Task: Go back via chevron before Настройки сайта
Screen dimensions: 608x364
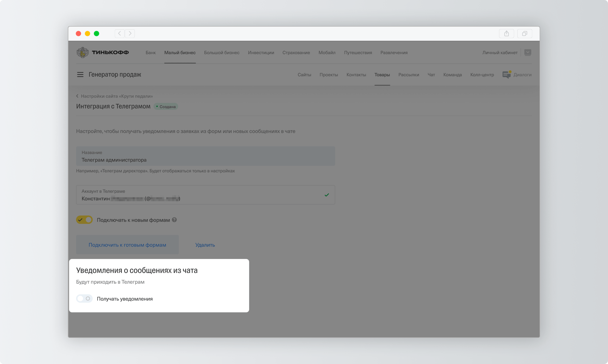Action: (x=77, y=96)
